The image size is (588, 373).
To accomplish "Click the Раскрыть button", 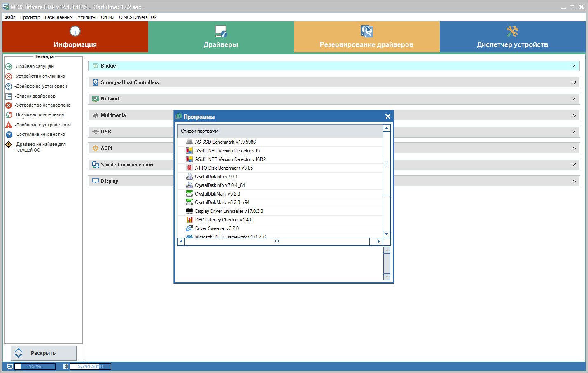I will [x=43, y=353].
